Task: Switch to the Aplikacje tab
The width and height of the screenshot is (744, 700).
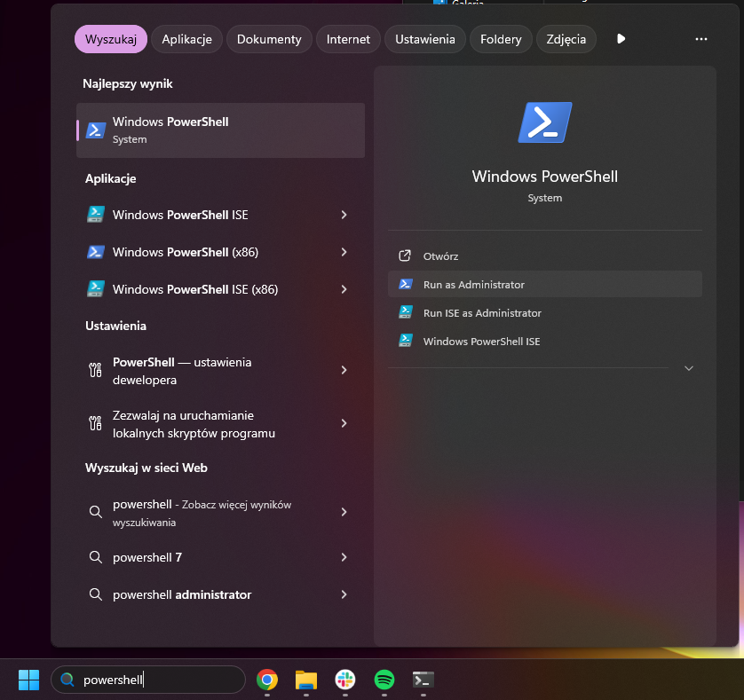Action: coord(186,39)
